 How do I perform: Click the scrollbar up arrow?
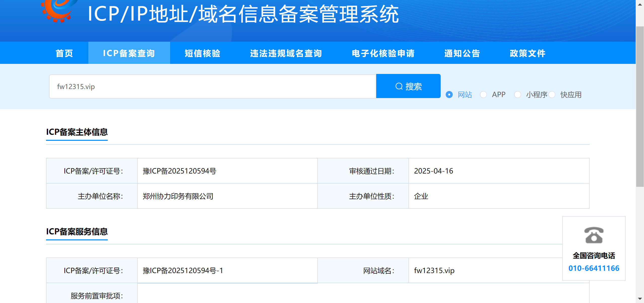(x=640, y=4)
